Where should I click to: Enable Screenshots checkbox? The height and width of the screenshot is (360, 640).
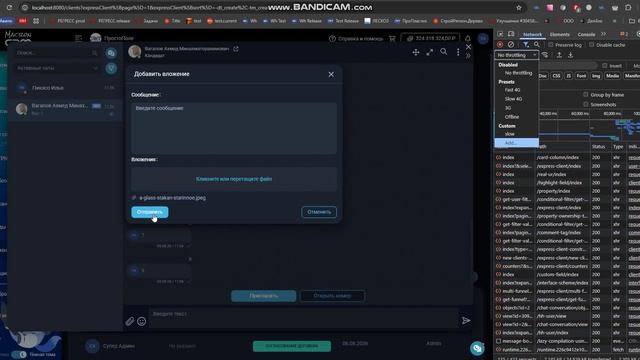coord(586,104)
